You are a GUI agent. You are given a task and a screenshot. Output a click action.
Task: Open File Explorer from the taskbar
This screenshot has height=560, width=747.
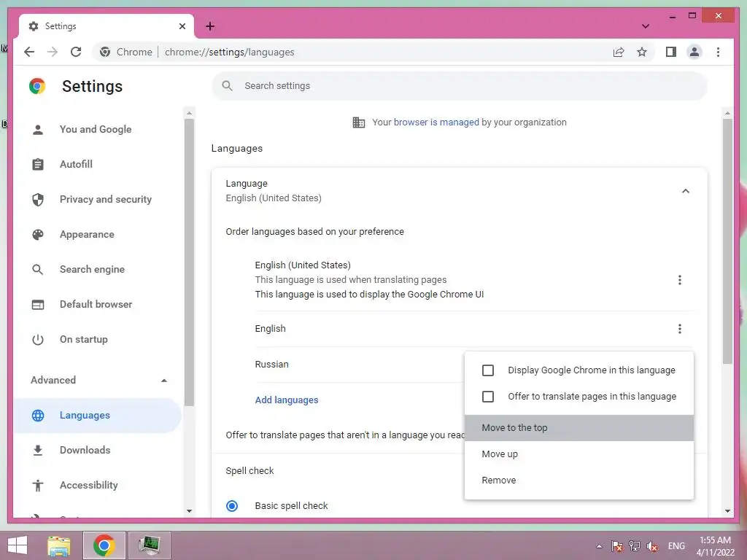58,545
